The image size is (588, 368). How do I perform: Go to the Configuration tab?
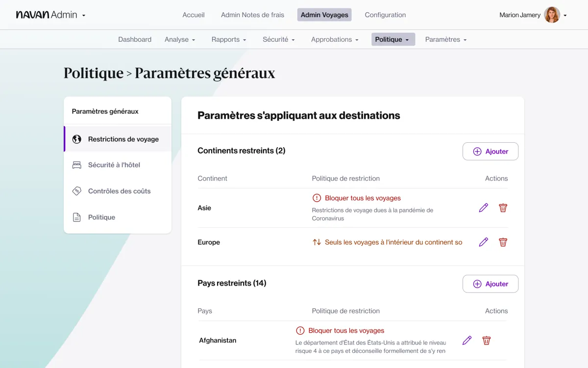point(385,15)
